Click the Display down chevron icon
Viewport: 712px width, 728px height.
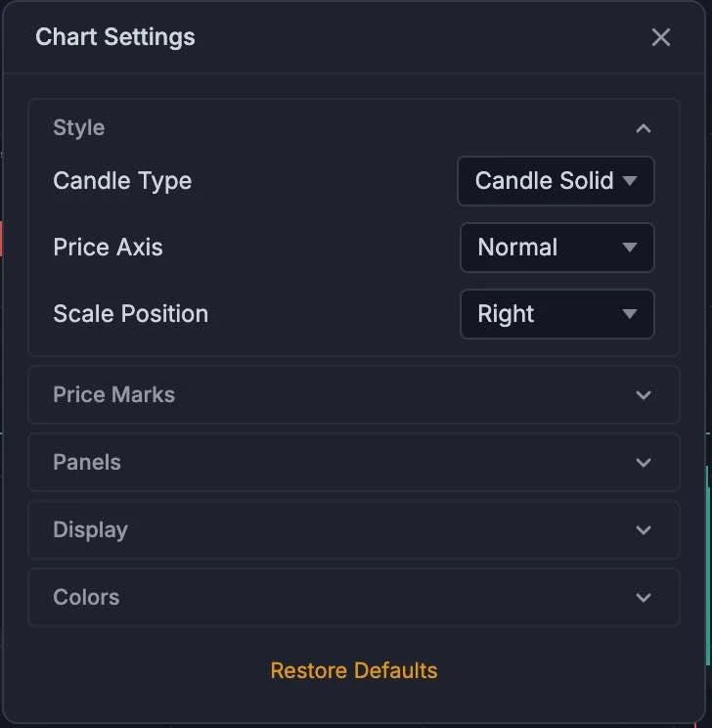coord(643,529)
